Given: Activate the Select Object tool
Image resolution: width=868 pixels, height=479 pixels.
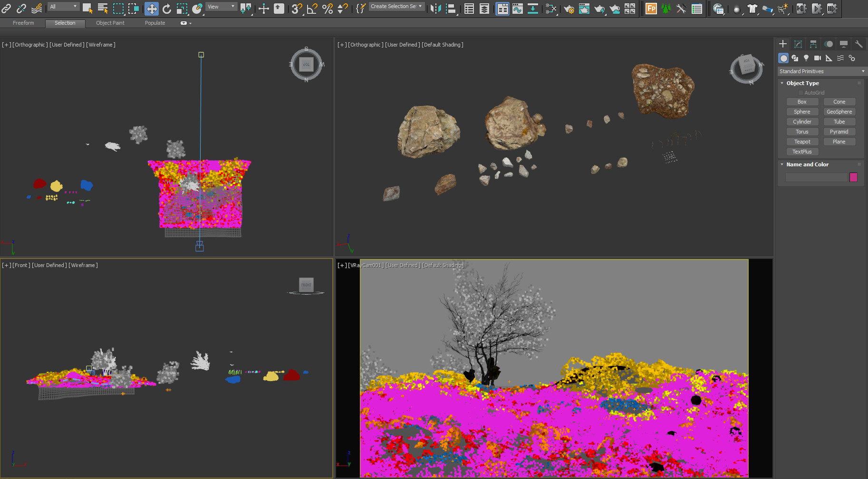Looking at the screenshot, I should pos(87,8).
